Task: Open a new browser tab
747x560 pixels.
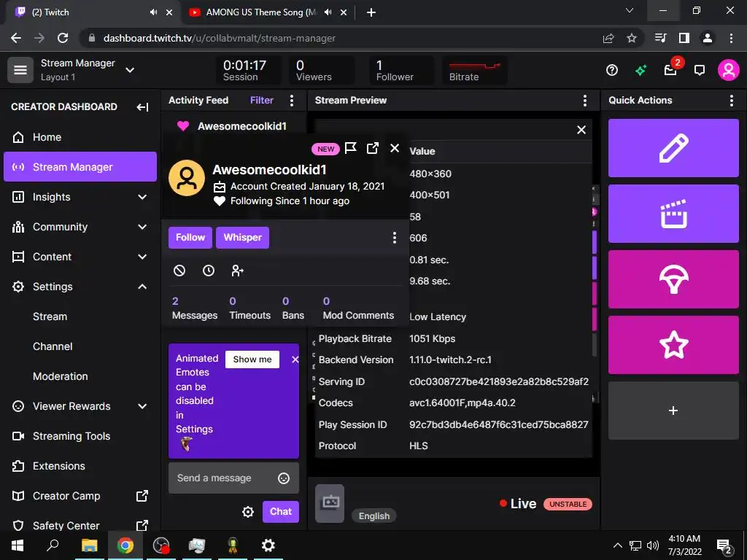Action: coord(371,12)
